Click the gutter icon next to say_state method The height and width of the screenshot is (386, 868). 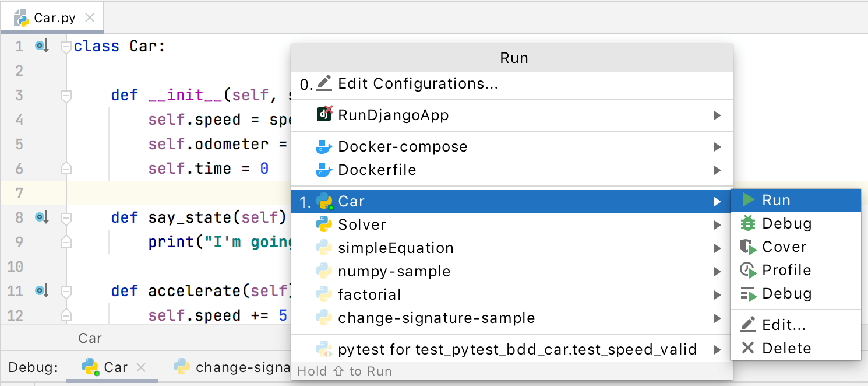[40, 217]
